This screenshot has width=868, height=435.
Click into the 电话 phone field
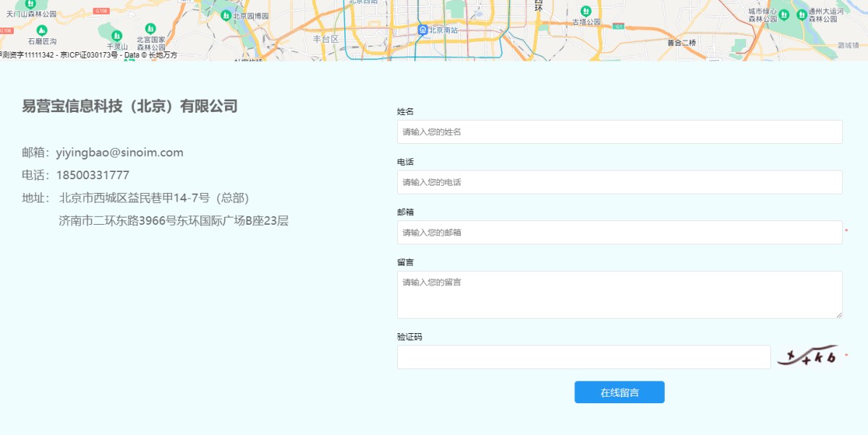[x=619, y=182]
